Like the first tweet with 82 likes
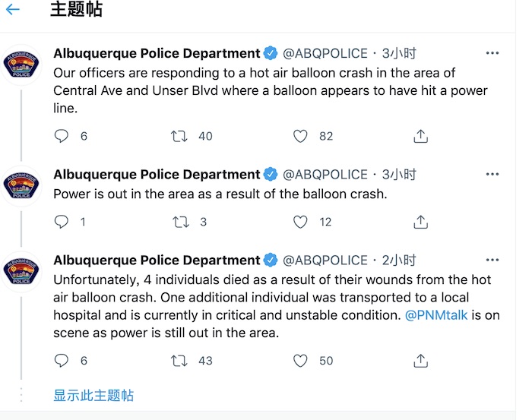 click(300, 136)
